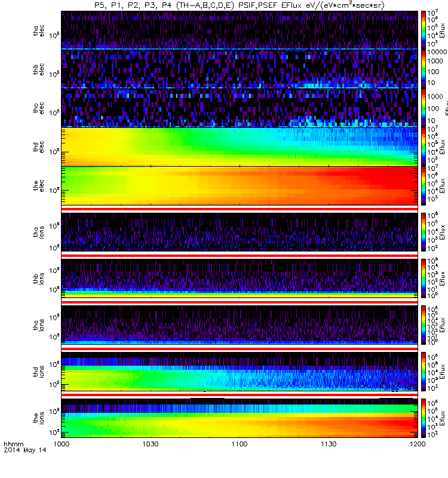448x478 pixels.
Task: Click the color bar beside thc elec panel
Action: click(424, 108)
